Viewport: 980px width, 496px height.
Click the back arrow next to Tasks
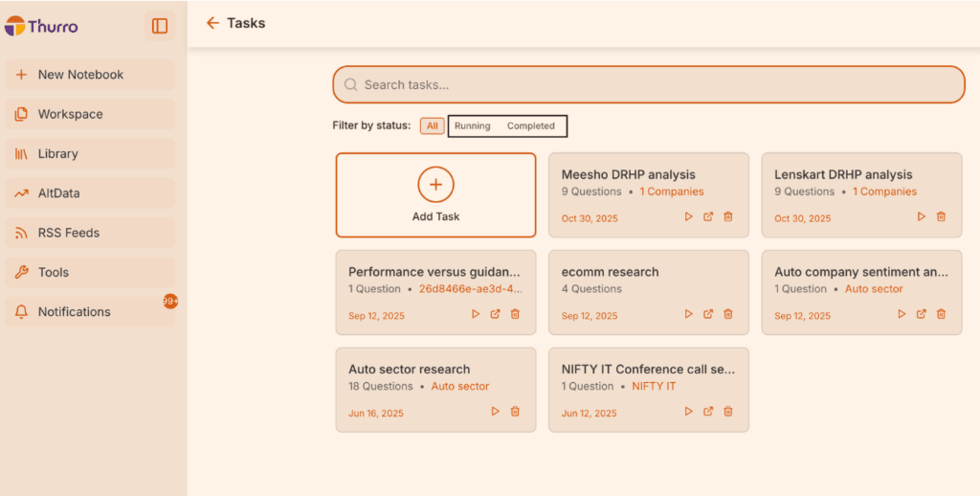tap(212, 23)
